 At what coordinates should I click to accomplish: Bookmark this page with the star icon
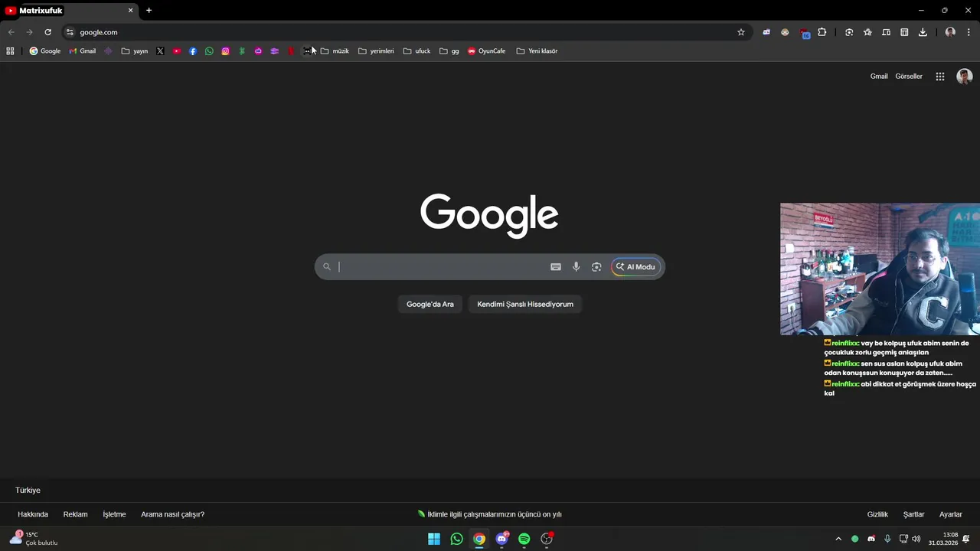coord(741,32)
